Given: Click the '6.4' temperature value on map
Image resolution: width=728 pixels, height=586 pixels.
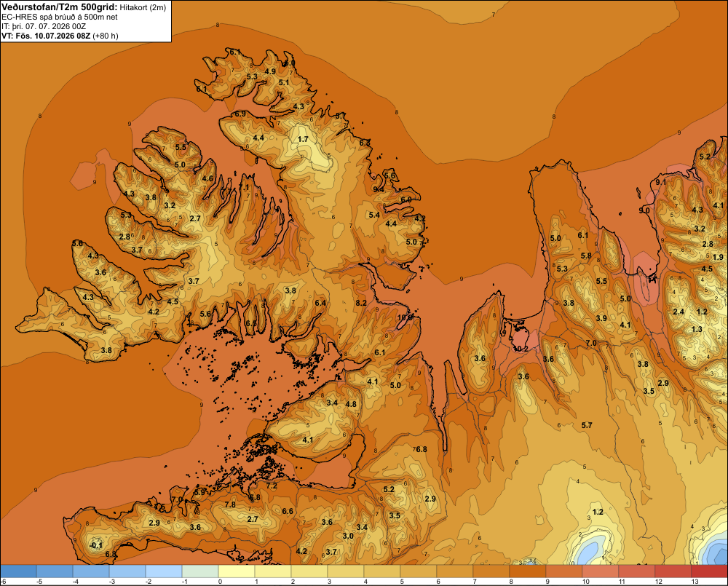Looking at the screenshot, I should click(320, 304).
